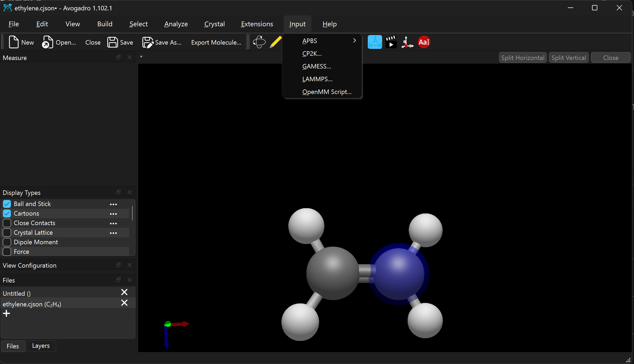This screenshot has height=364, width=634.
Task: Select the Draw pencil tool
Action: pyautogui.click(x=276, y=42)
